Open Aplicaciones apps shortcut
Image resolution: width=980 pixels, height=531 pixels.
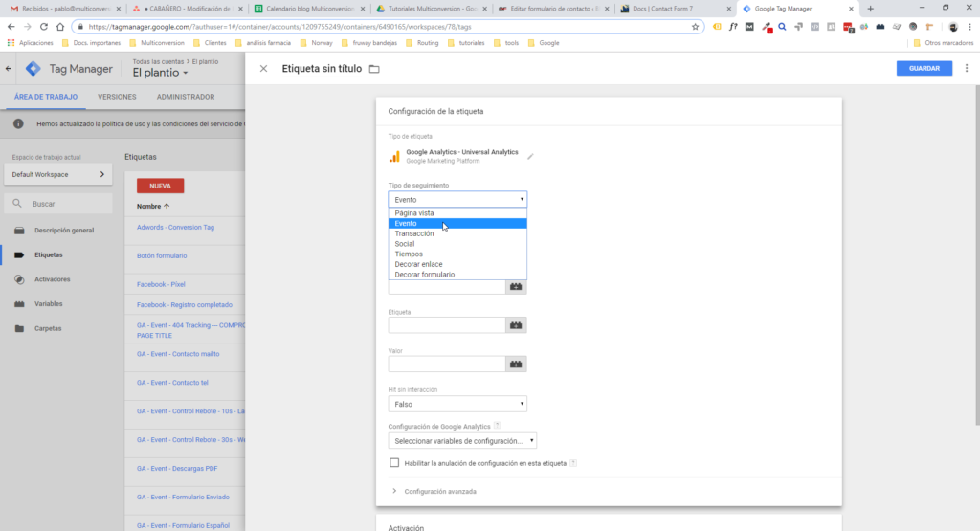pyautogui.click(x=30, y=43)
